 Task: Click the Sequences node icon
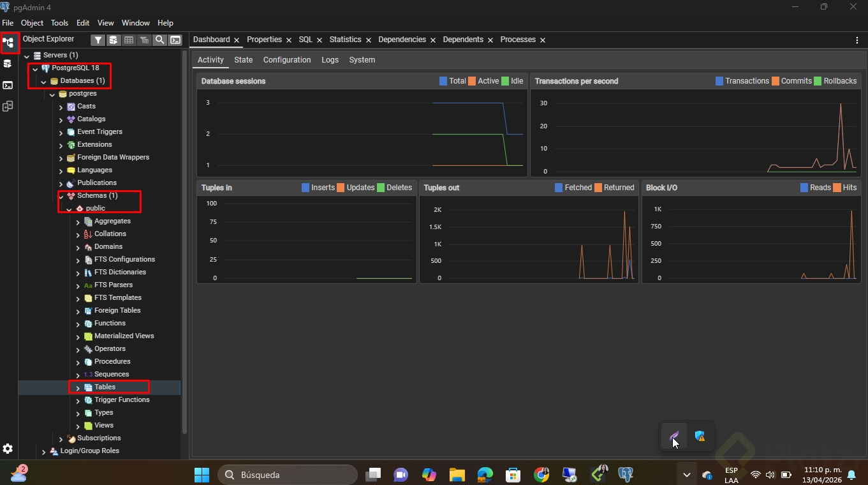[88, 375]
